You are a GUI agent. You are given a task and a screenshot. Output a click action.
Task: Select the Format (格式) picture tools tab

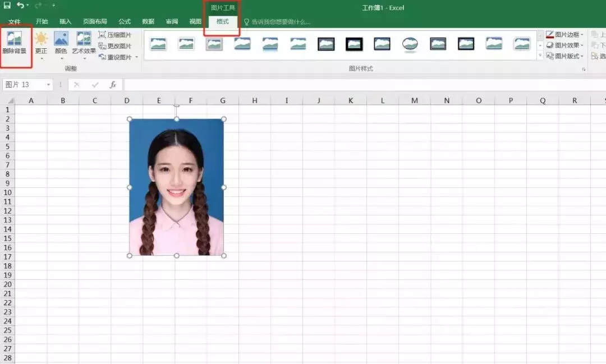tap(223, 22)
